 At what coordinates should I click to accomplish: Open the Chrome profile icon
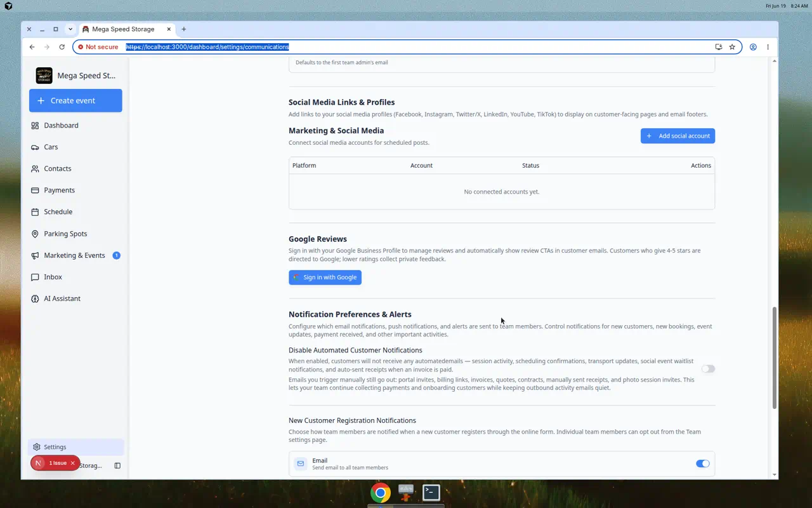753,47
